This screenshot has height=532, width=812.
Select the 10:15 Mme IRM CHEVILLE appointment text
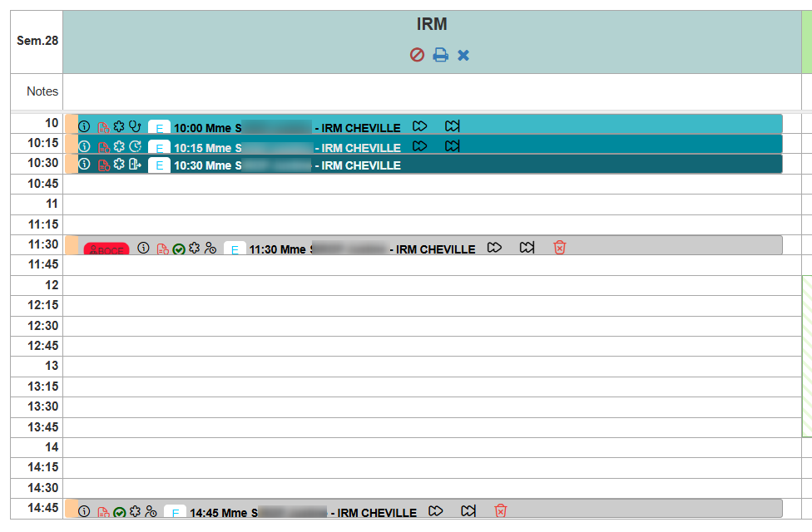(287, 148)
